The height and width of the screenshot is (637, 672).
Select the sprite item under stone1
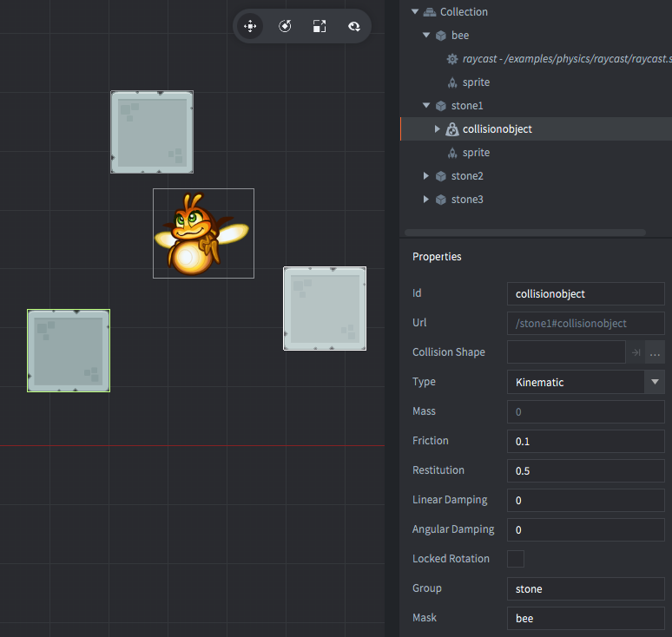[476, 153]
